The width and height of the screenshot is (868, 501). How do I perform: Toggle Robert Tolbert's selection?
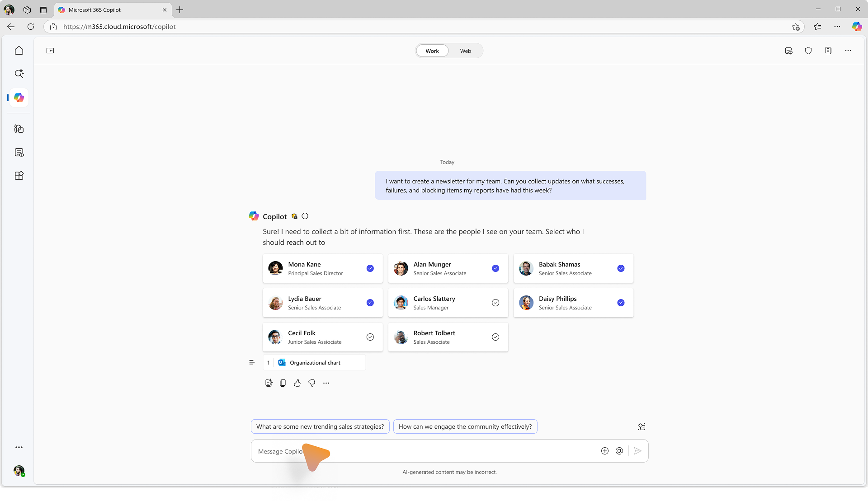495,337
